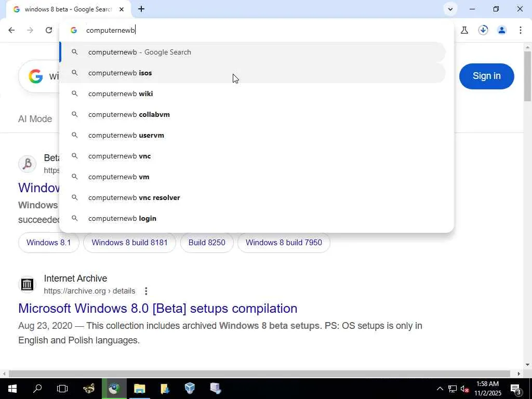Open VirtualBox cube taskbar icon
Screen dimensions: 532x399
pyautogui.click(x=190, y=389)
